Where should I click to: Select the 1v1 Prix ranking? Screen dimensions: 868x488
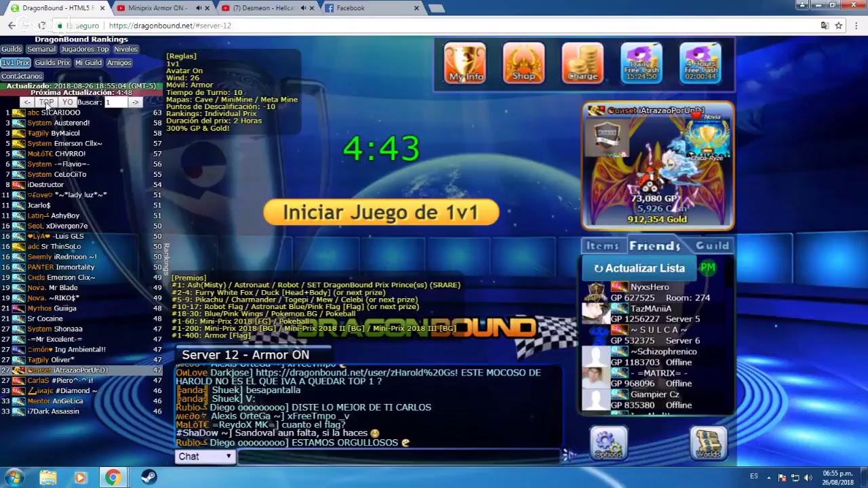[16, 63]
